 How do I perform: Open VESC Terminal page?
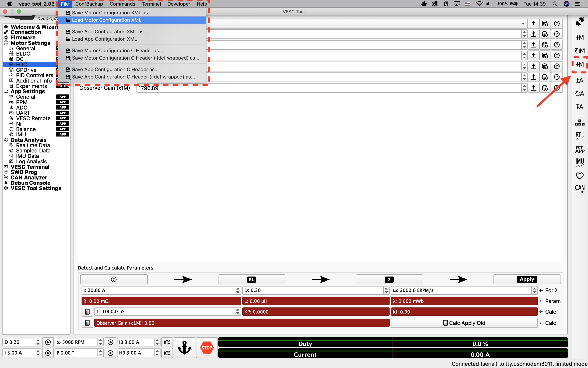(30, 167)
